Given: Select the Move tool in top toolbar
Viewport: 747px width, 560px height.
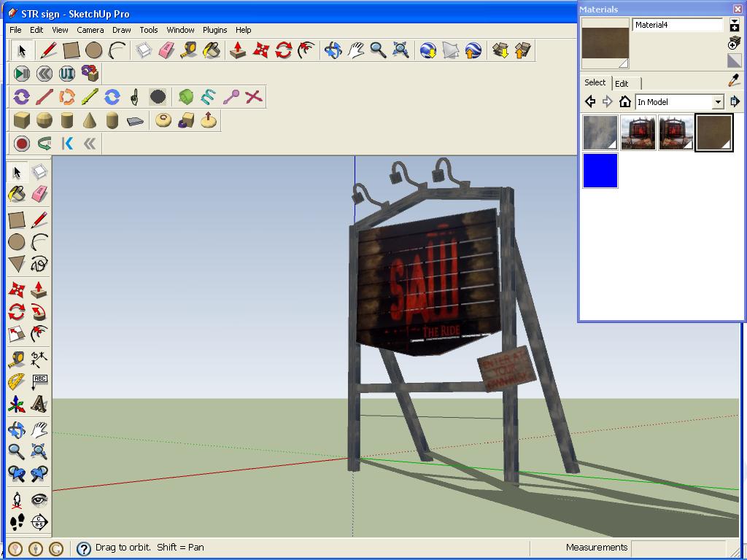Looking at the screenshot, I should (260, 50).
